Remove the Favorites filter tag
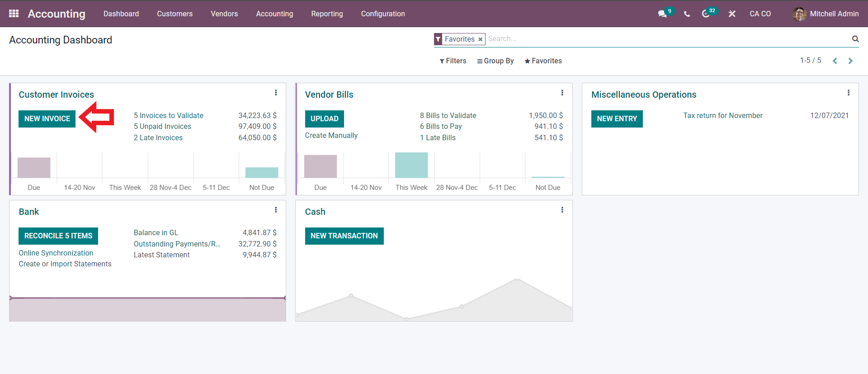 [480, 39]
